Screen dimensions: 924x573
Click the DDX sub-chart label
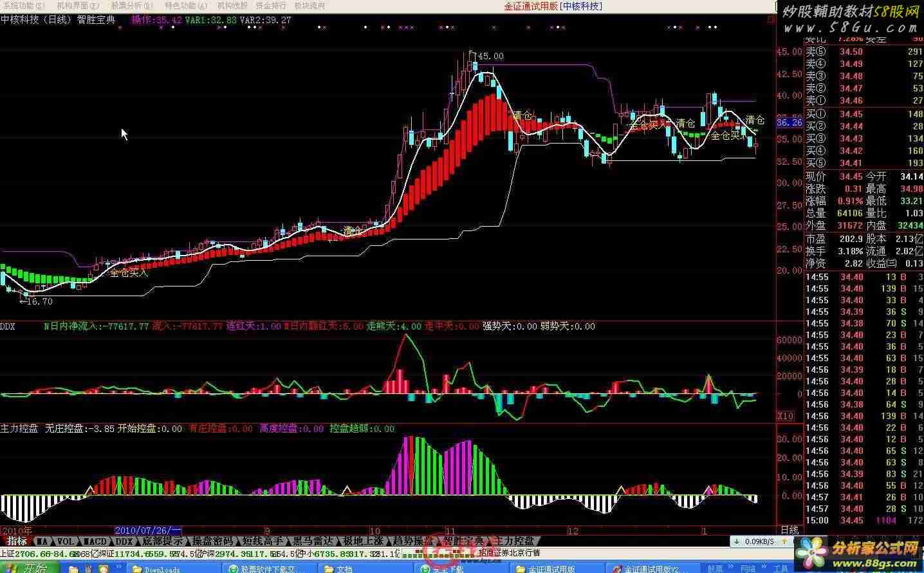coord(8,326)
